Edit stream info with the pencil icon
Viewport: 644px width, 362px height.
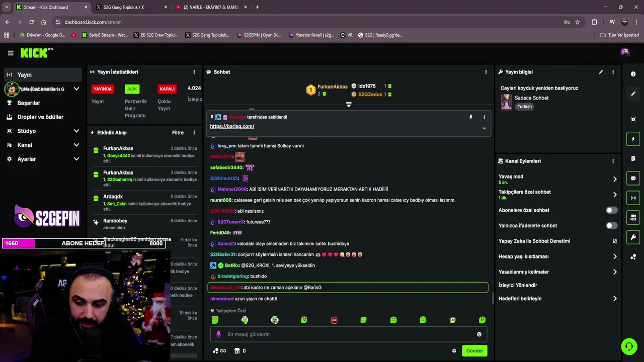point(601,72)
